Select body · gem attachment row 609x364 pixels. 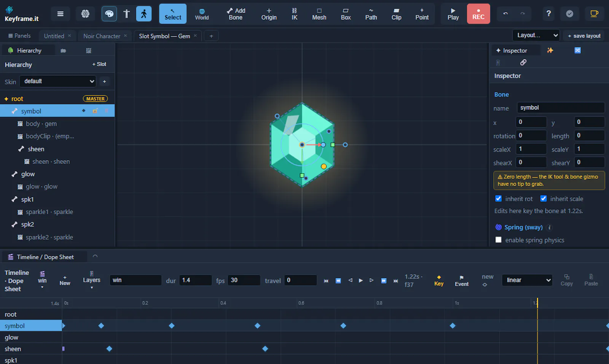(x=57, y=124)
